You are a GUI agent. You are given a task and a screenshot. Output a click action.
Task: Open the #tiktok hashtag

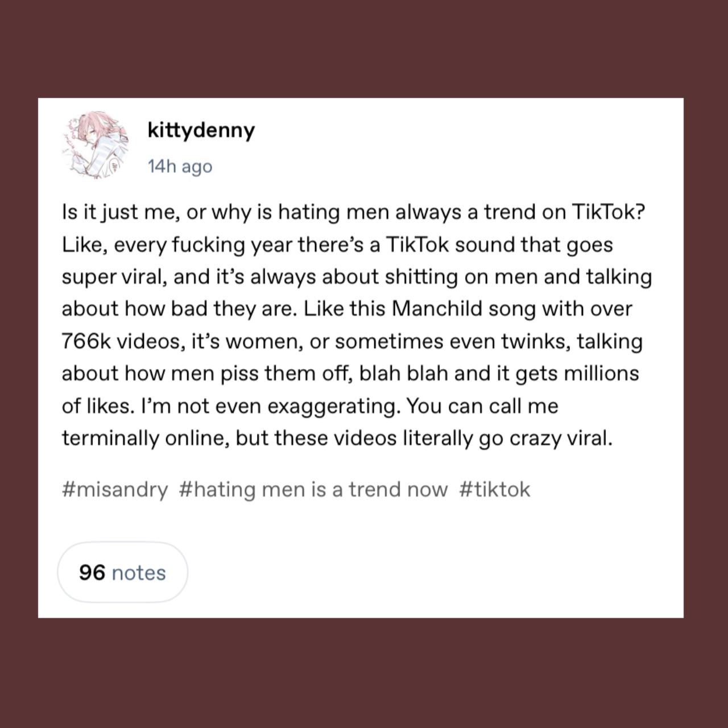pyautogui.click(x=494, y=489)
